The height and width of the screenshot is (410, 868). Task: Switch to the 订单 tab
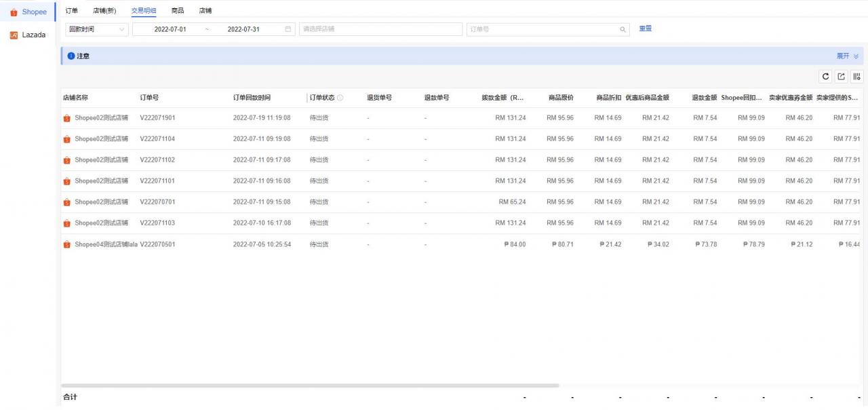(71, 10)
